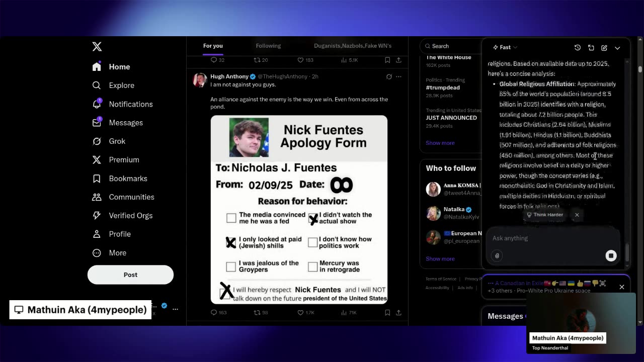The width and height of the screenshot is (644, 362).
Task: Click the X logo icon
Action: (x=97, y=47)
